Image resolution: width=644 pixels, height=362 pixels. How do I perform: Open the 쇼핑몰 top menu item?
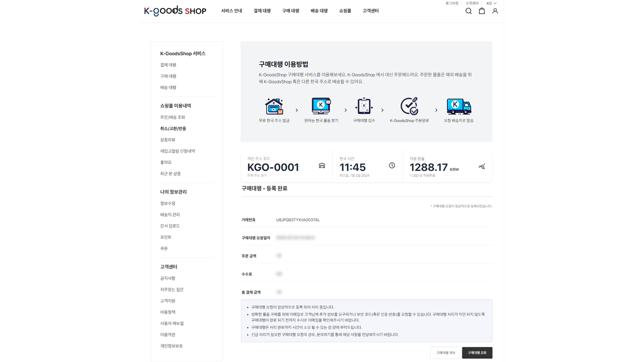[345, 11]
